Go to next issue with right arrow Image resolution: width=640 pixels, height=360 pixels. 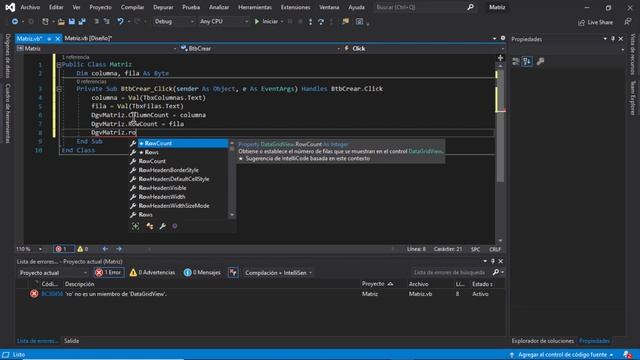coord(119,249)
